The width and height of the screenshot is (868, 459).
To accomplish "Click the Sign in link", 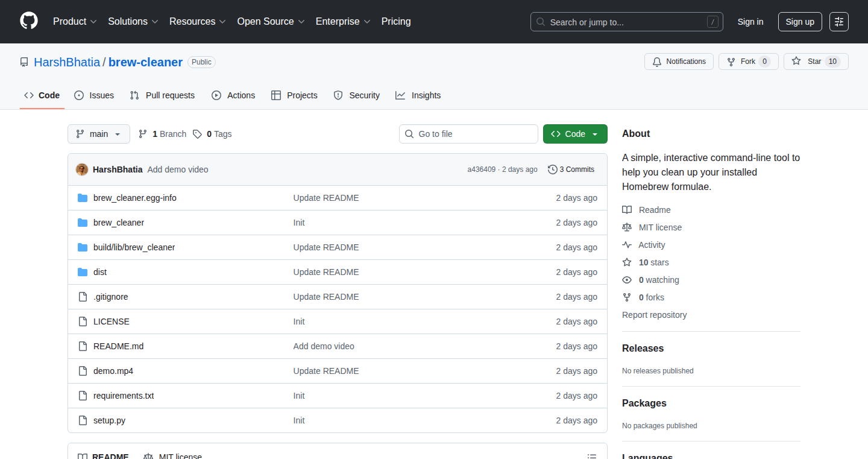I will click(750, 22).
